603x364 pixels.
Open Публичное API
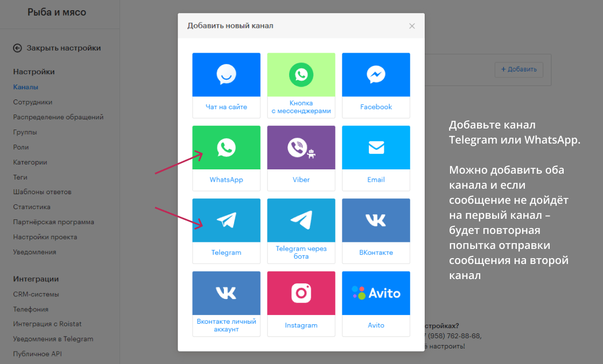[x=37, y=354]
